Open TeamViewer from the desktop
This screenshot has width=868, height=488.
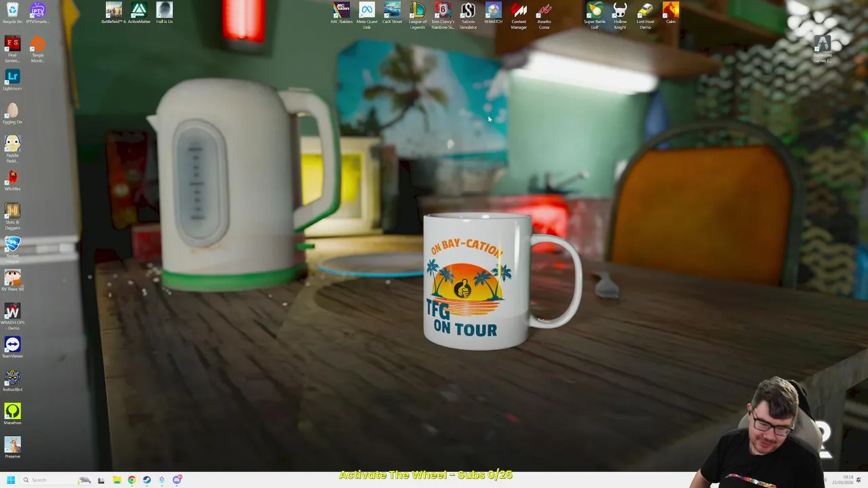[12, 348]
